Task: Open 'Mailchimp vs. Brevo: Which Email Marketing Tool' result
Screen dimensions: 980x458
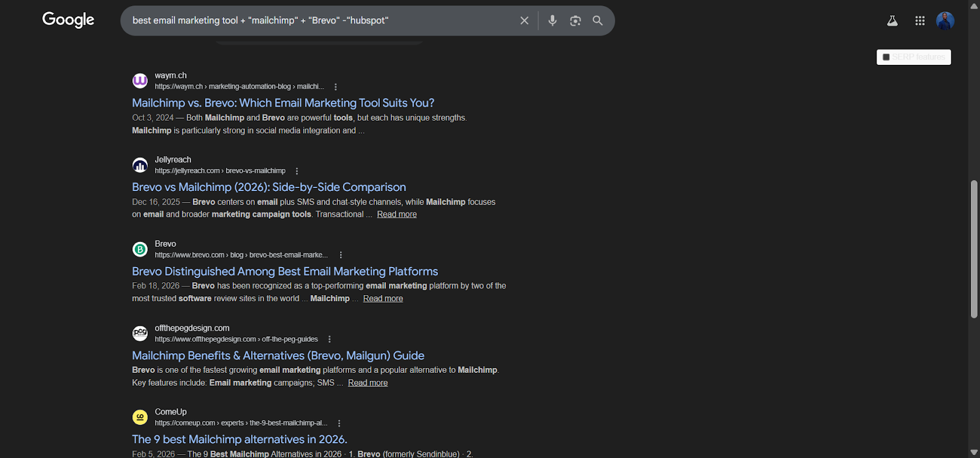Action: click(x=283, y=103)
